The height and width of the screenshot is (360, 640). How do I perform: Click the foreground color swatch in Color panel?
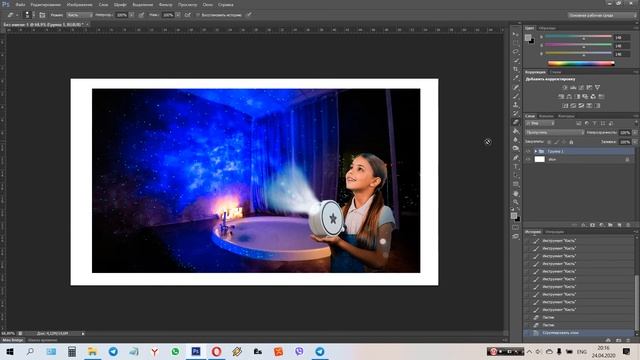click(x=528, y=38)
